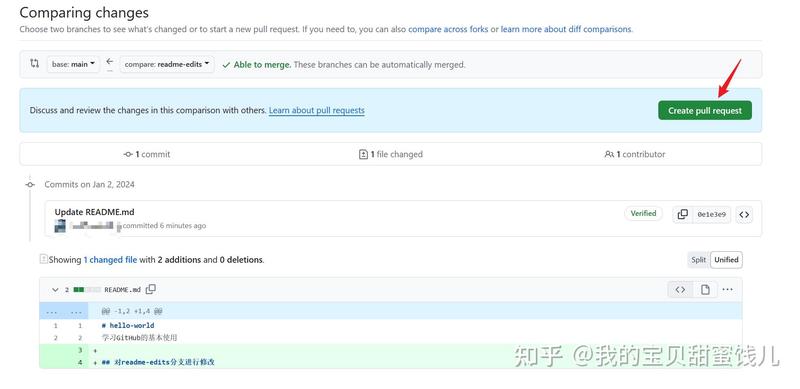Image resolution: width=800 pixels, height=389 pixels.
Task: Click the 'committed 6 minutes ago' timestamp
Action: pos(164,226)
